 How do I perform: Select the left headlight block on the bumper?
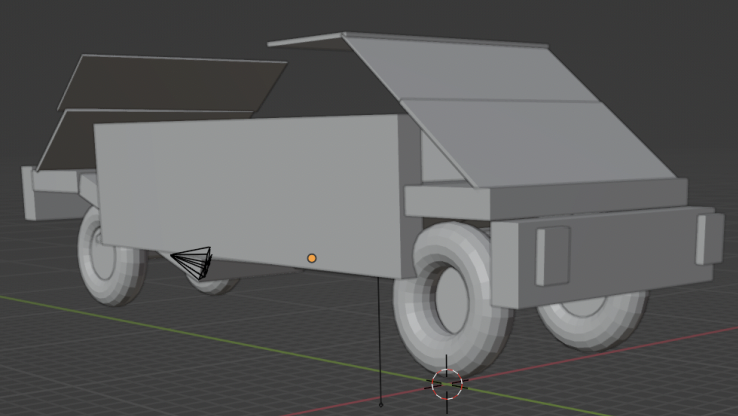[x=553, y=256]
